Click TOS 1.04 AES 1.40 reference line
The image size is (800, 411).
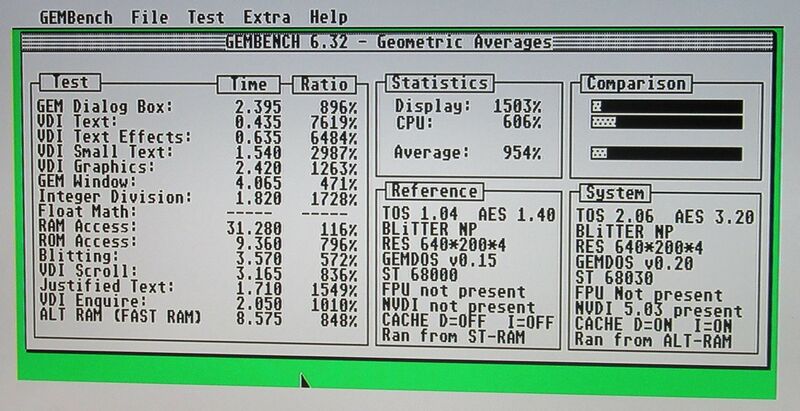[x=469, y=214]
